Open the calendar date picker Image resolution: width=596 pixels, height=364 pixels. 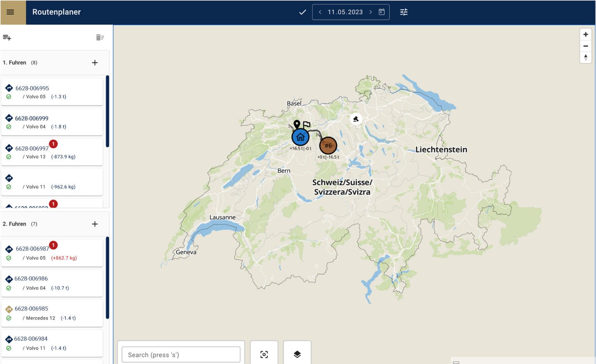[x=381, y=12]
